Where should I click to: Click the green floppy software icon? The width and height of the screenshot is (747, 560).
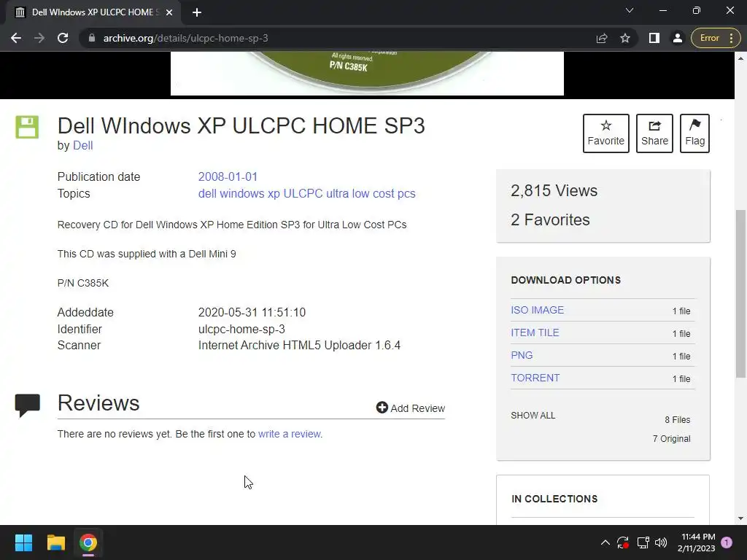27,127
